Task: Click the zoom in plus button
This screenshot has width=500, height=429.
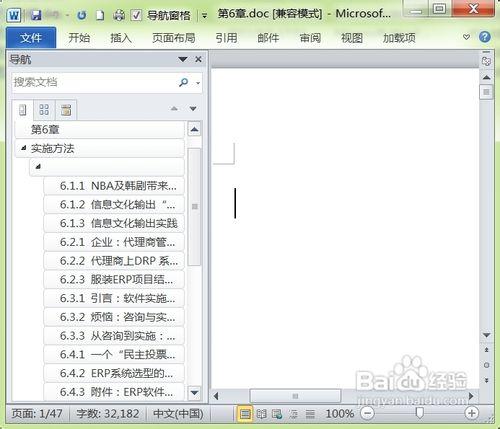Action: 471,413
